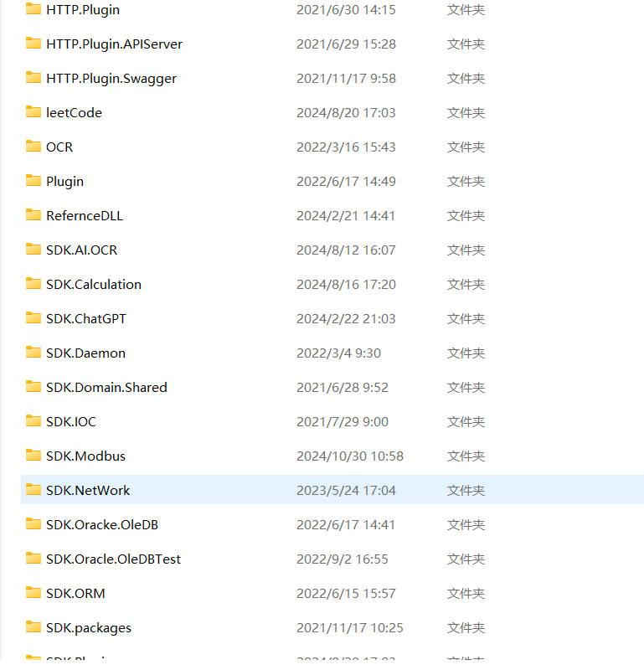Click the date 2022/6/17 14:41
Viewport: 644px width, 670px height.
346,525
